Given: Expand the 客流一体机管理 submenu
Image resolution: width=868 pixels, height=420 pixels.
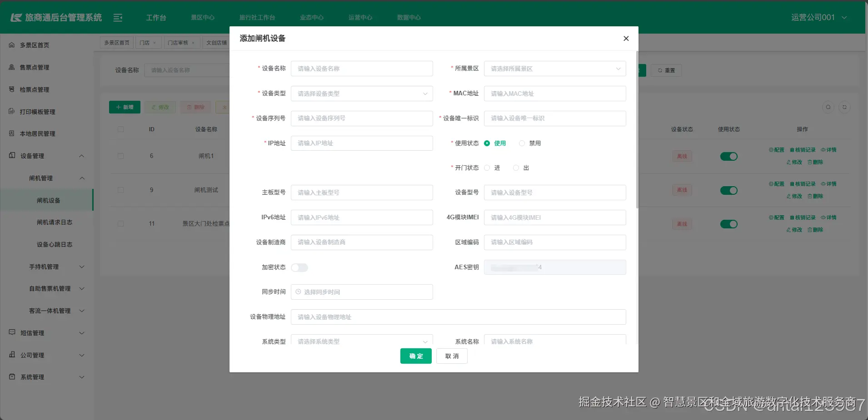Looking at the screenshot, I should (x=82, y=311).
